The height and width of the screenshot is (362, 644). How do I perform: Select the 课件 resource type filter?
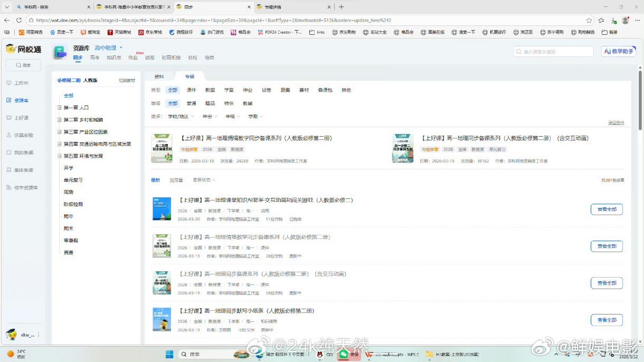pyautogui.click(x=192, y=90)
